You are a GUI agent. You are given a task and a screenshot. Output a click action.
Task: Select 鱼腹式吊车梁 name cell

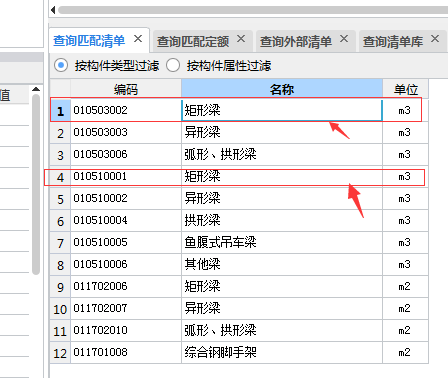[282, 242]
